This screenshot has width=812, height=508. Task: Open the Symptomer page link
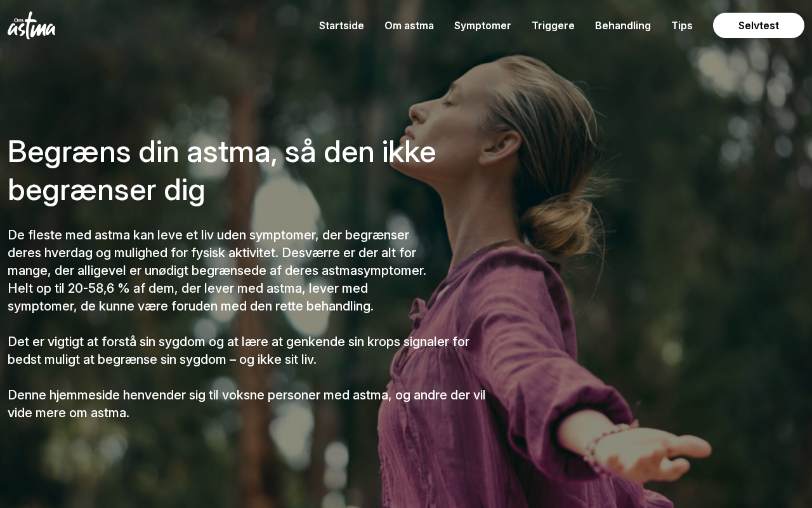[x=483, y=25]
